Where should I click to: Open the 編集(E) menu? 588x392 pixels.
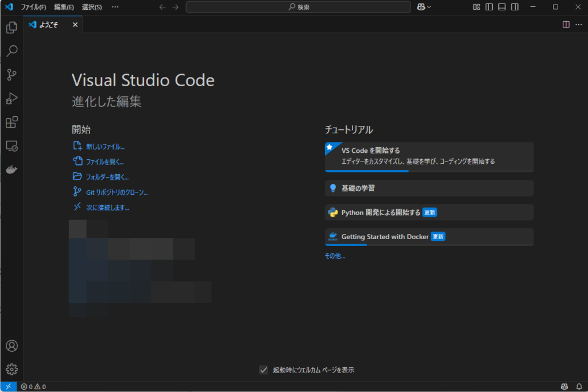[x=64, y=7]
